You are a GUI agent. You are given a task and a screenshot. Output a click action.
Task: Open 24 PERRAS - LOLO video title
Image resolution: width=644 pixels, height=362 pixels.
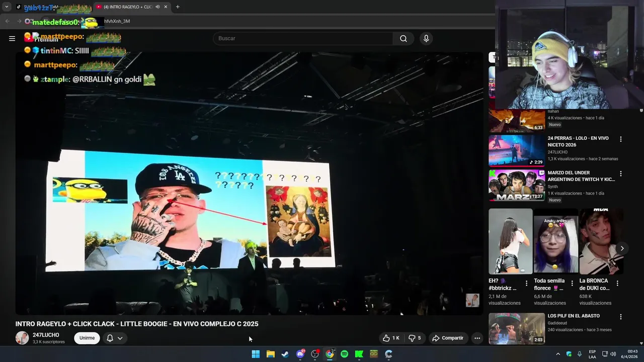(578, 141)
